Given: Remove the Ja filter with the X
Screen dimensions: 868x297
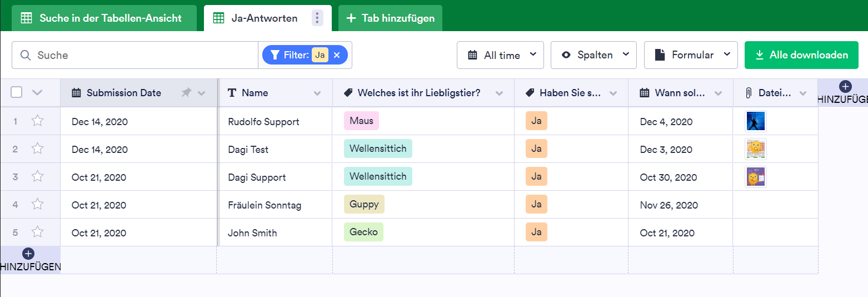Looking at the screenshot, I should (337, 55).
